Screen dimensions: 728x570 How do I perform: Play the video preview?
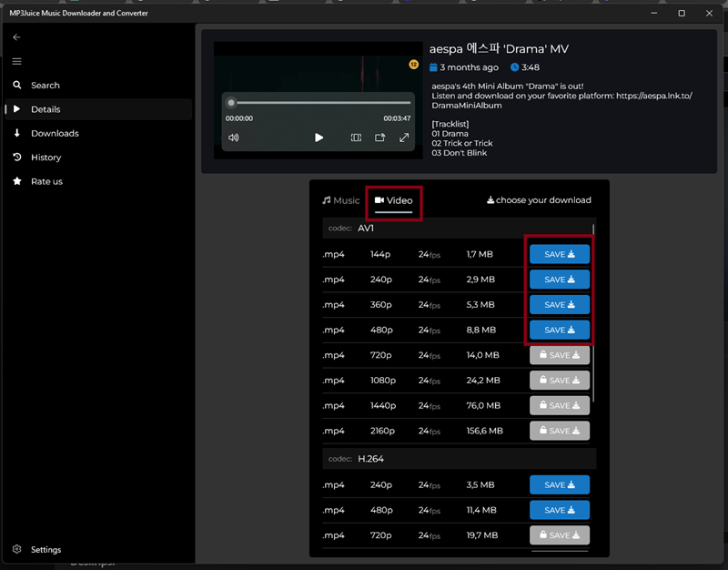click(x=319, y=137)
